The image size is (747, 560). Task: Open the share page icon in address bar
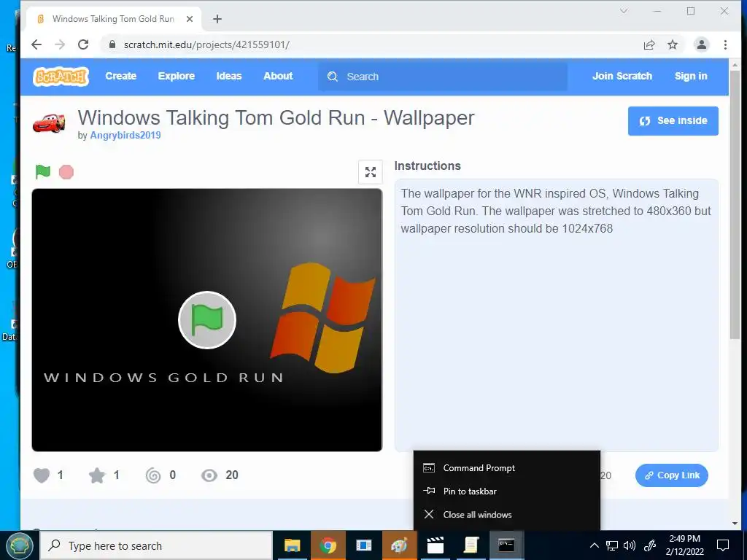[649, 44]
